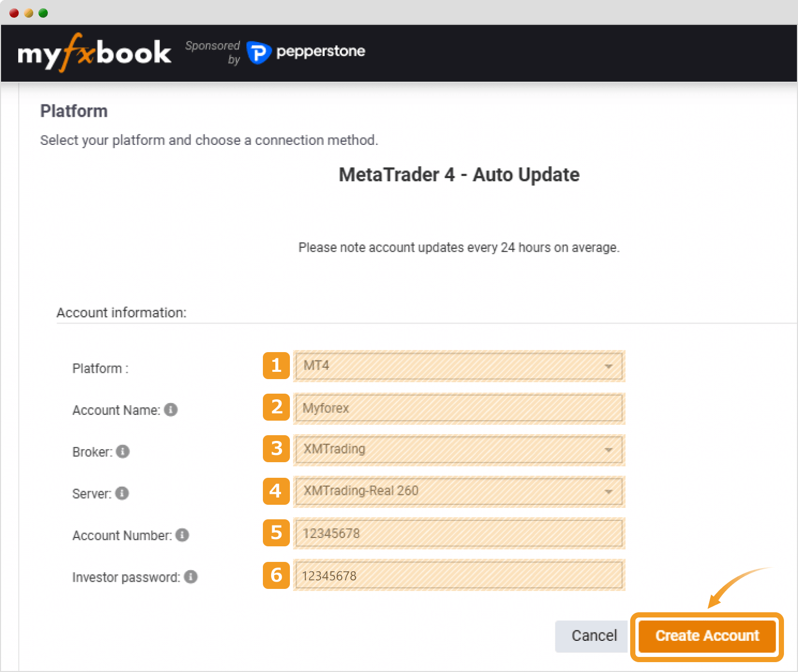Viewport: 798px width, 672px height.
Task: Click the Create Account button
Action: pyautogui.click(x=707, y=636)
